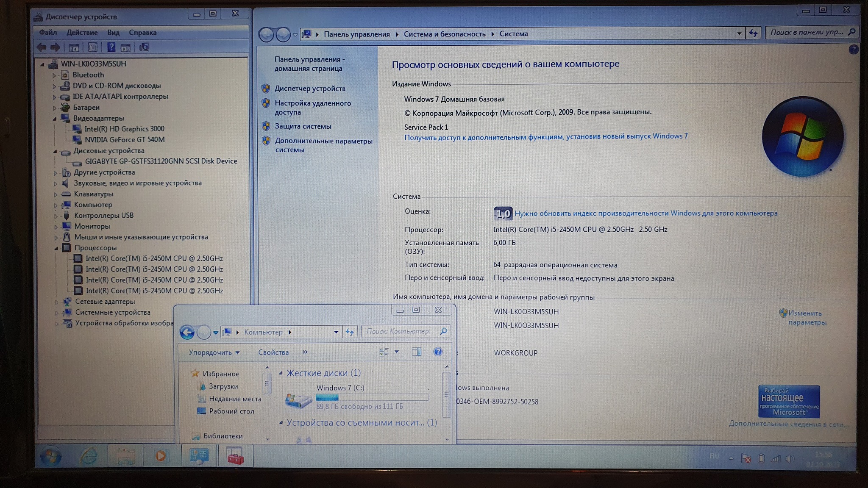Screen dimensions: 868x488
Task: Open Windows Media Player from the taskbar
Action: (161, 456)
